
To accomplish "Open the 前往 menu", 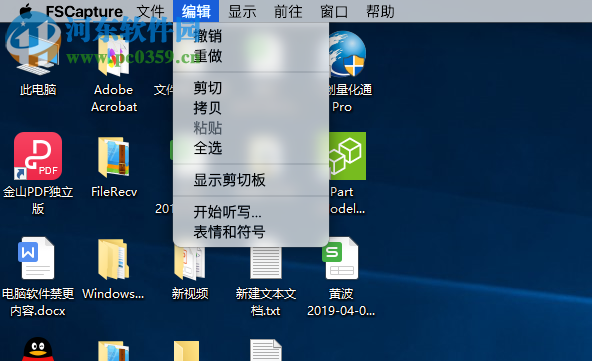I will 288,11.
